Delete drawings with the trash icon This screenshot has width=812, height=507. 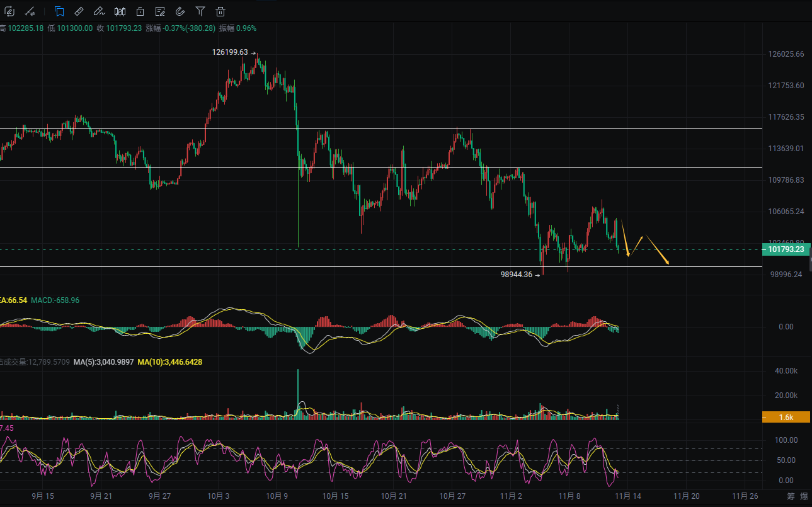(220, 11)
